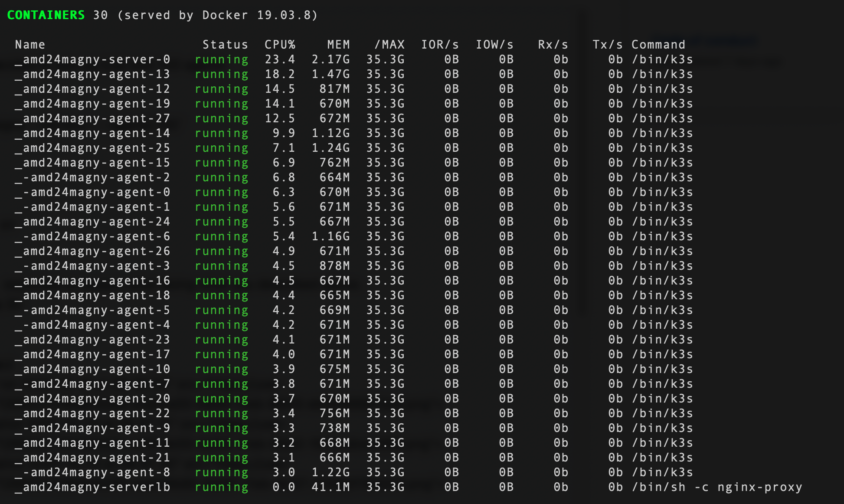This screenshot has height=504, width=844.
Task: Select the _-amd24magny-agent-8 container name
Action: (93, 472)
